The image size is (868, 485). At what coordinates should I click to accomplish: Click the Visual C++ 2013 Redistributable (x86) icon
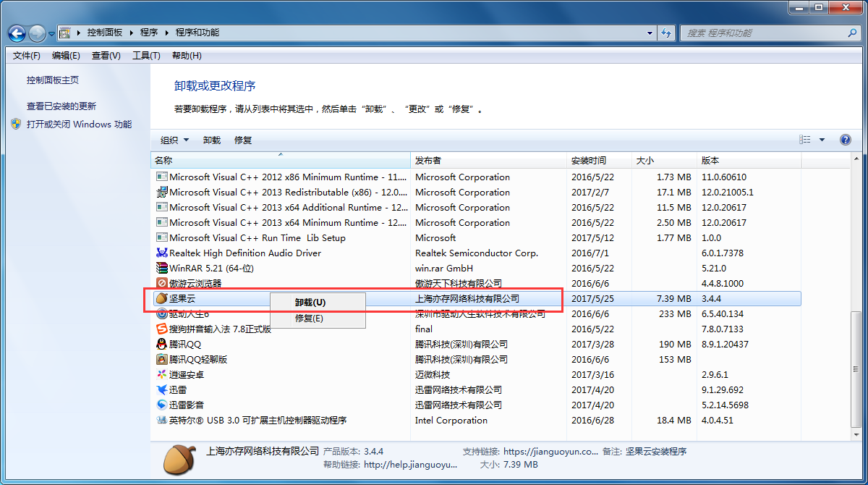click(x=162, y=192)
